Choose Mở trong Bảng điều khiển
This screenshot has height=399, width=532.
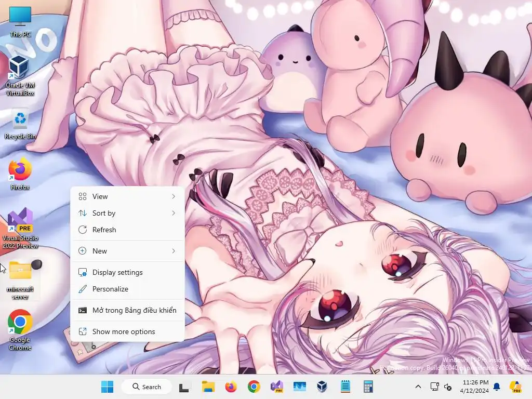(x=128, y=311)
